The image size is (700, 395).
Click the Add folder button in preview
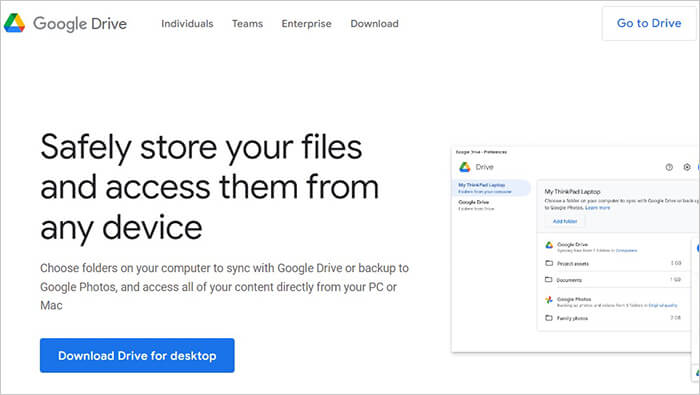(x=565, y=221)
